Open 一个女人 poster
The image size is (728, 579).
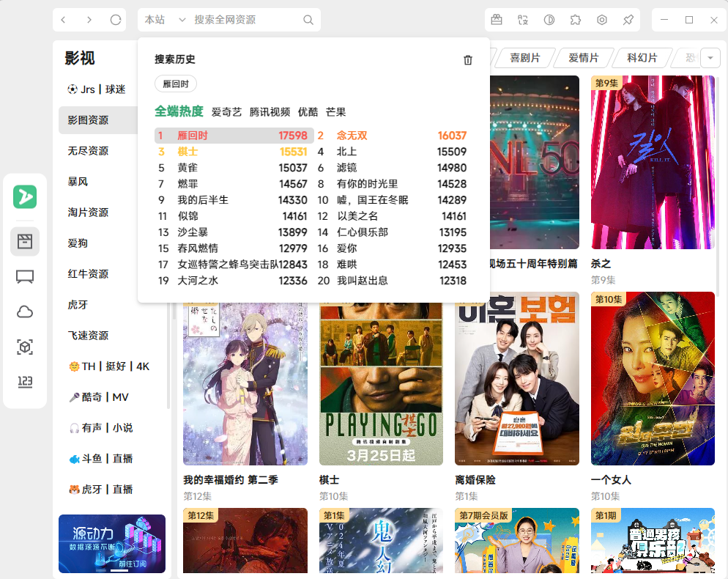coord(653,378)
